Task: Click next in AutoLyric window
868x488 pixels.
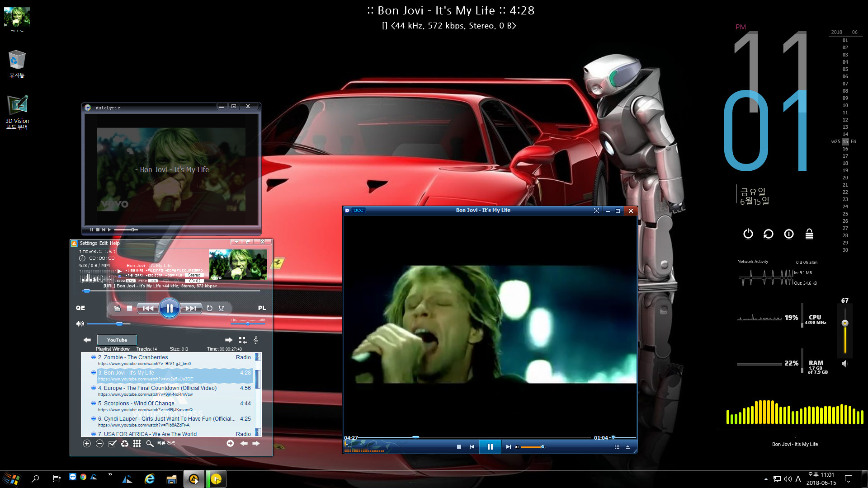Action: 109,230
